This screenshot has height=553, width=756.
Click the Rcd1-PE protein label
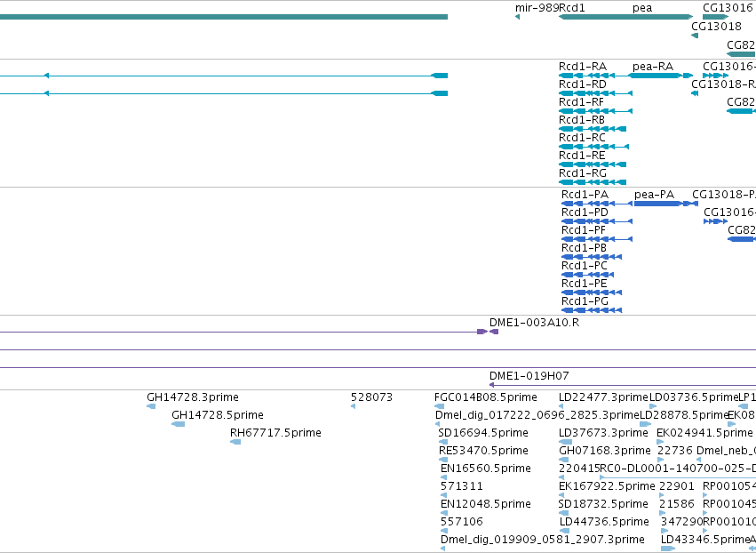click(x=585, y=285)
